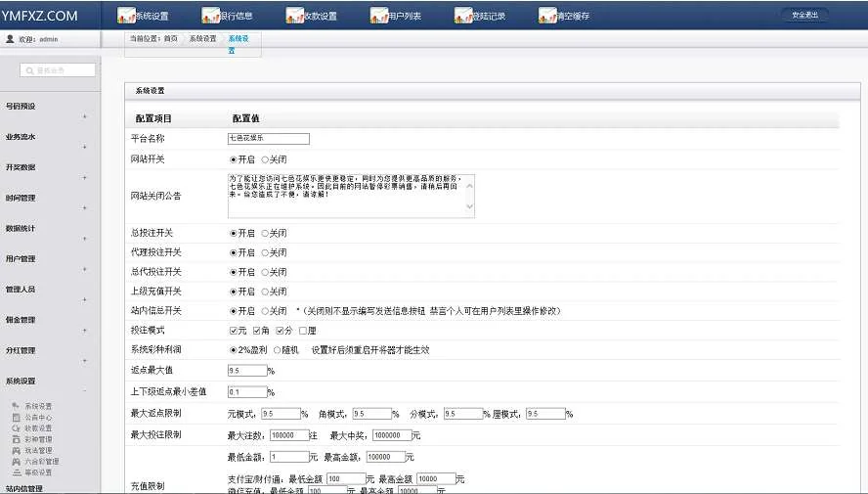Screen dimensions: 868x494
Task: Choose 随机 for 系统彩种利润
Action: point(278,349)
